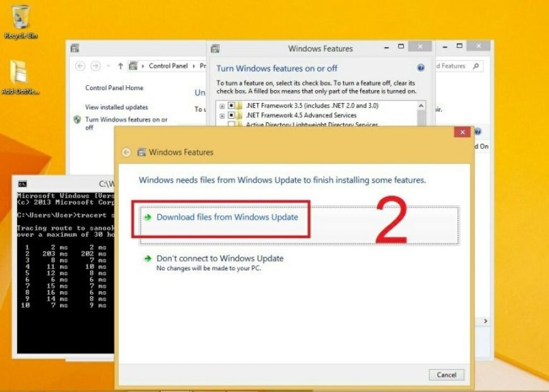Open the Recycle Bin desktop icon
Screen dimensions: 549x392
point(20,21)
